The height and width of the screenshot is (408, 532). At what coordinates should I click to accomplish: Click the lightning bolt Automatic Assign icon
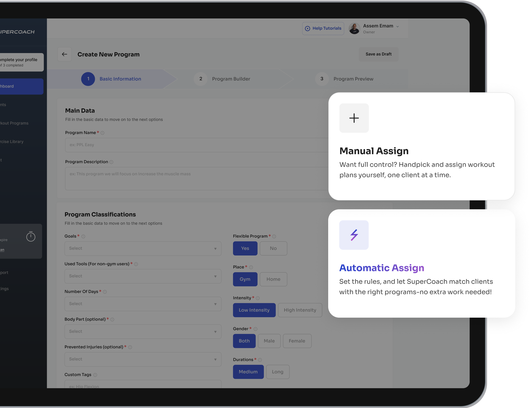[x=354, y=235]
